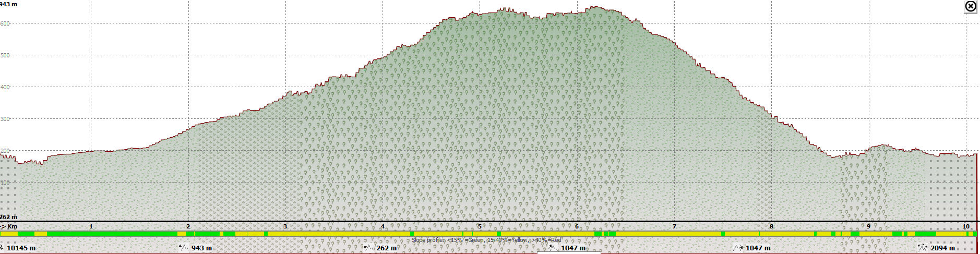This screenshot has width=980, height=254.
Task: Click the 943 m maximum label at top-left
Action: point(8,4)
